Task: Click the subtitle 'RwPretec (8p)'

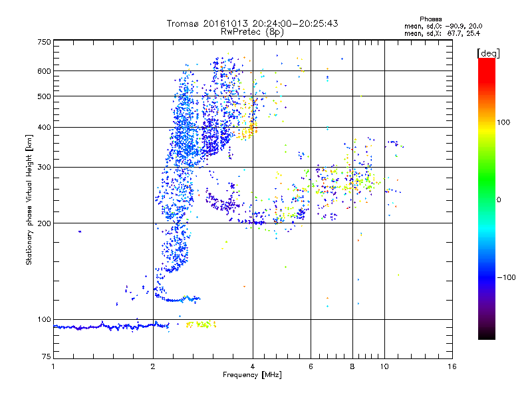Action: [x=252, y=32]
